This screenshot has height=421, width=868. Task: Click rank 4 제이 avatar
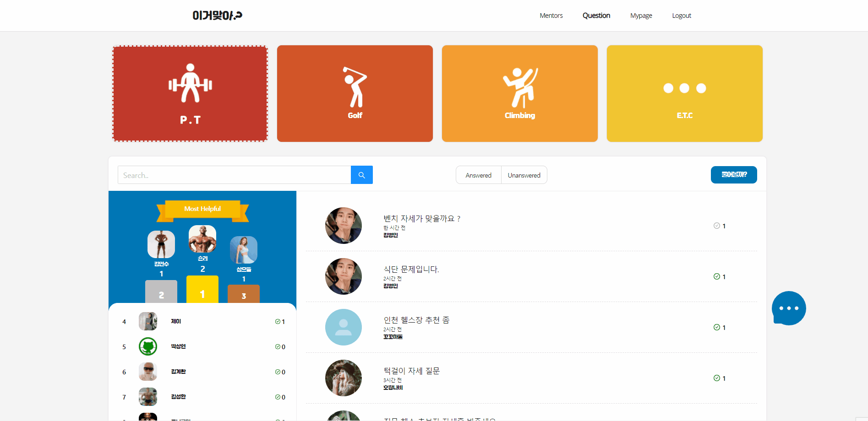pos(148,321)
